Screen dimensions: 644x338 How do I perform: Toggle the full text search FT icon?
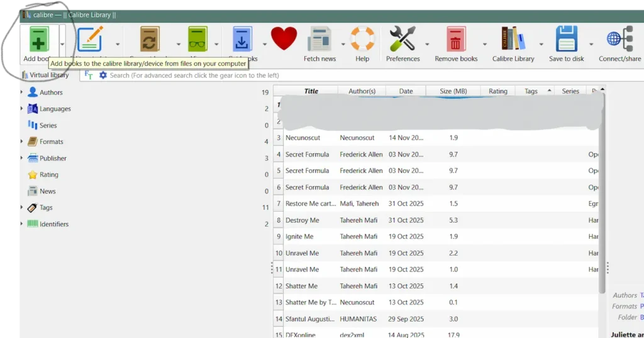(x=88, y=75)
